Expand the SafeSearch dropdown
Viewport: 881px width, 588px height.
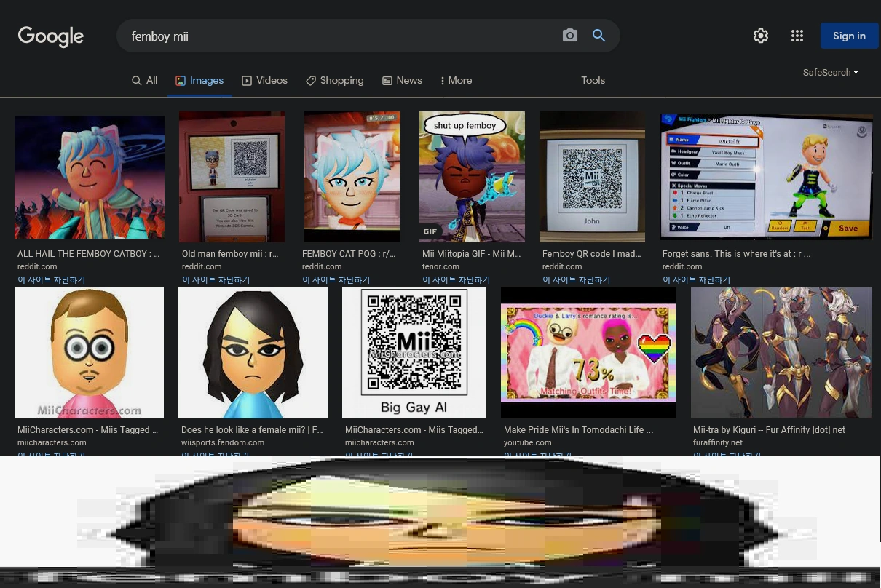coord(831,72)
